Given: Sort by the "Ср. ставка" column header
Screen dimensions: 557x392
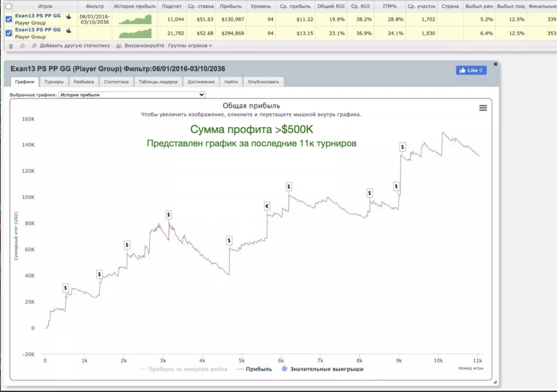Looking at the screenshot, I should (x=201, y=6).
